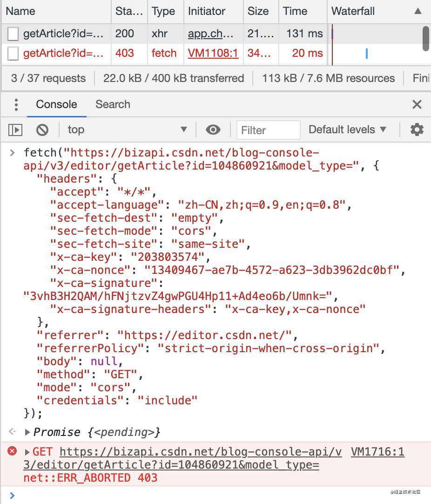Expand the Promise {<pending>} object
The height and width of the screenshot is (504, 431).
pos(27,432)
